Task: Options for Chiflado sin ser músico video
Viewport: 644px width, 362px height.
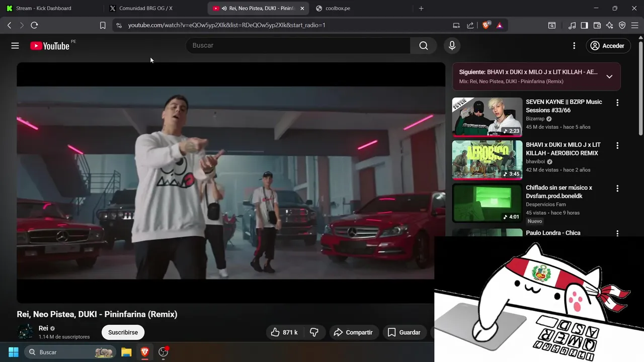Action: pos(617,189)
